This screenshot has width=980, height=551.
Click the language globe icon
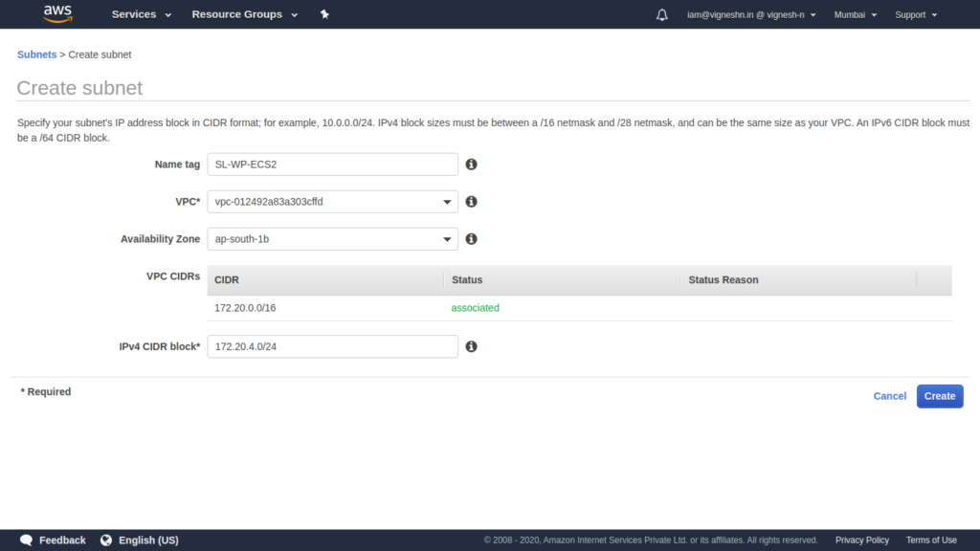tap(106, 540)
